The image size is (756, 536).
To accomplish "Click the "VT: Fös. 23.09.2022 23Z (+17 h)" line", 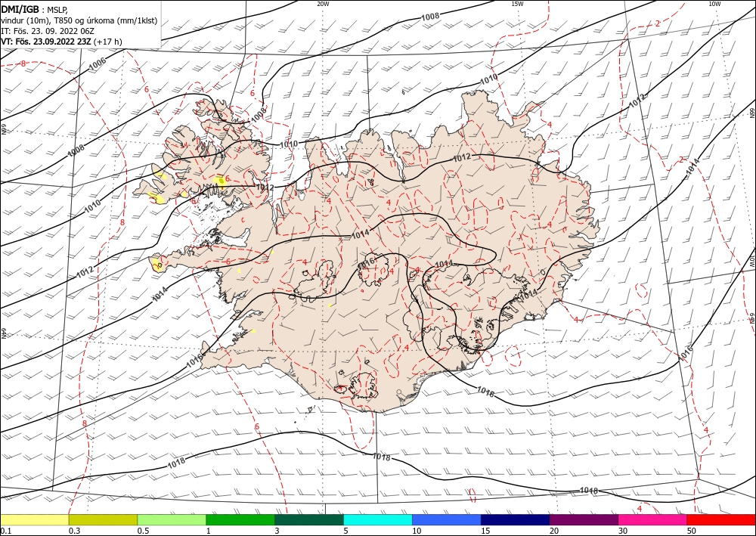I will coord(61,42).
